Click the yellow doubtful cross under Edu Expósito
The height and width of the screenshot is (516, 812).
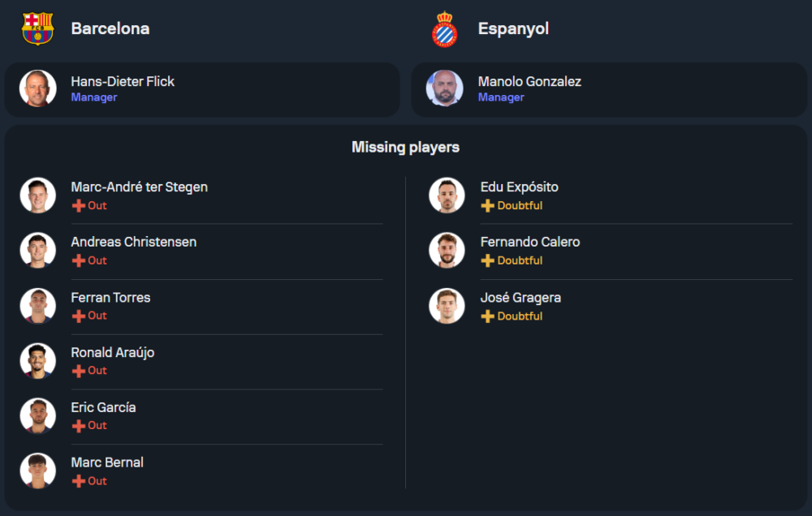487,206
